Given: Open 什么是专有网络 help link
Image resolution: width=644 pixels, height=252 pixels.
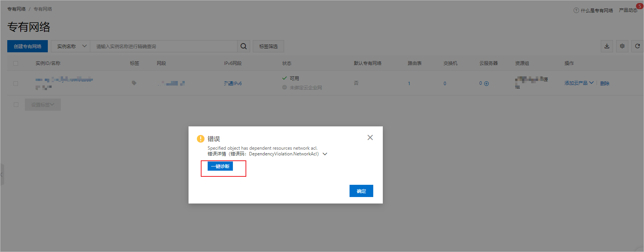Looking at the screenshot, I should pos(597,10).
